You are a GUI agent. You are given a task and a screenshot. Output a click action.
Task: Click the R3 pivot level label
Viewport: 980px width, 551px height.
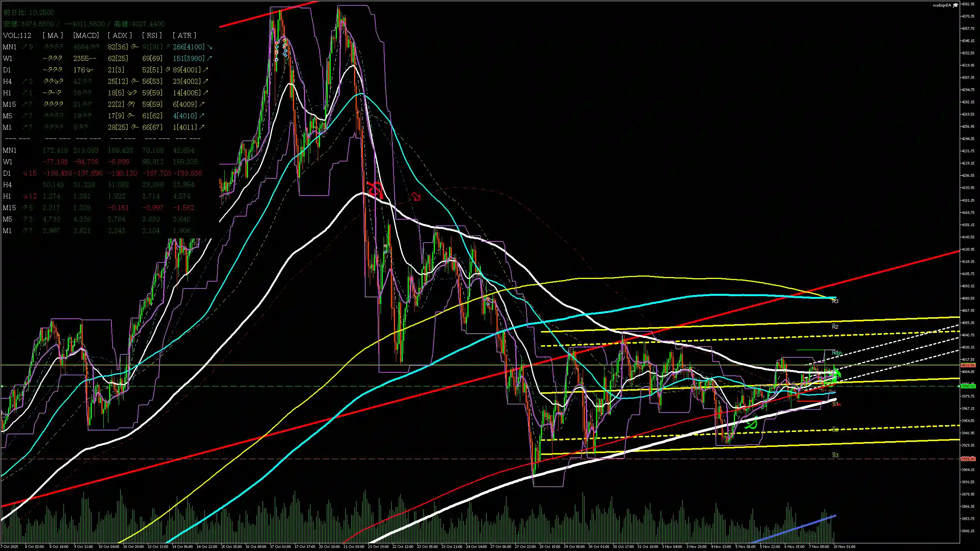pyautogui.click(x=835, y=302)
